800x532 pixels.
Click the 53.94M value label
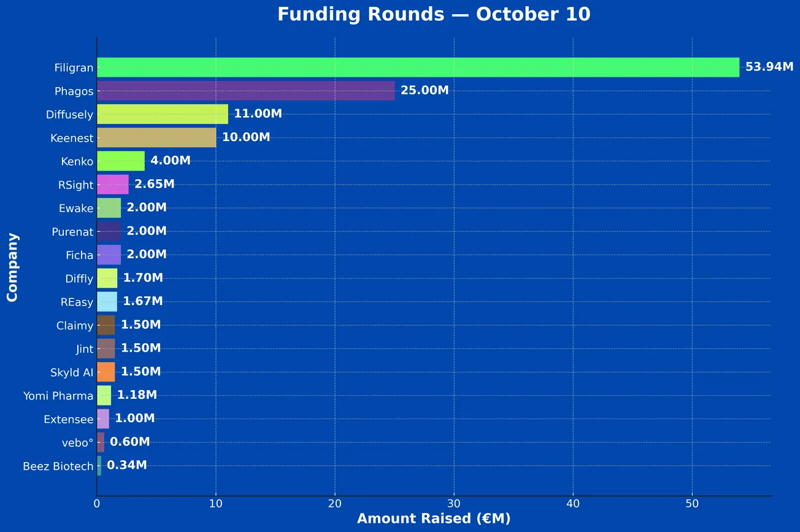point(769,67)
